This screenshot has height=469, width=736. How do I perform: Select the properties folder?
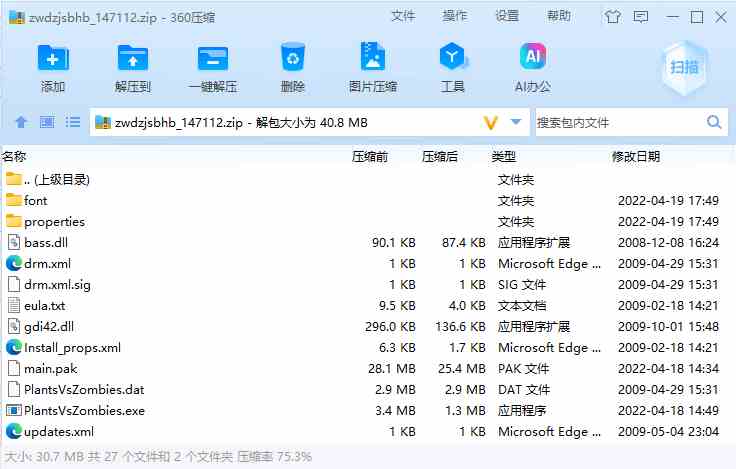(x=368, y=222)
